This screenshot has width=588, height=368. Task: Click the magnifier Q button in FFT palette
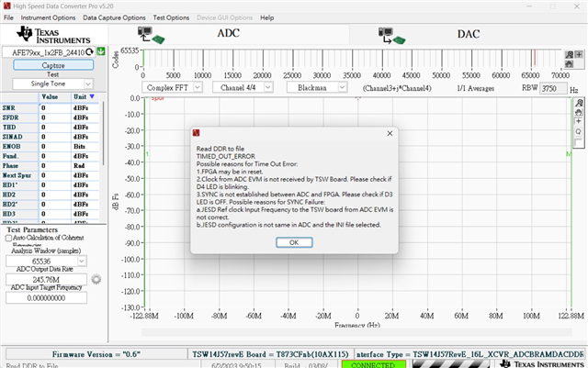point(579,131)
